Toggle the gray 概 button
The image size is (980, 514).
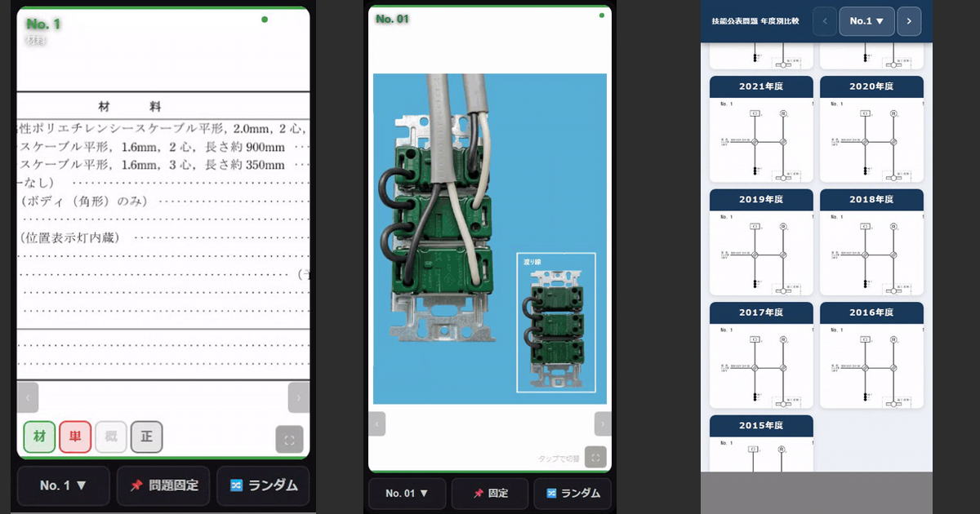click(x=111, y=436)
